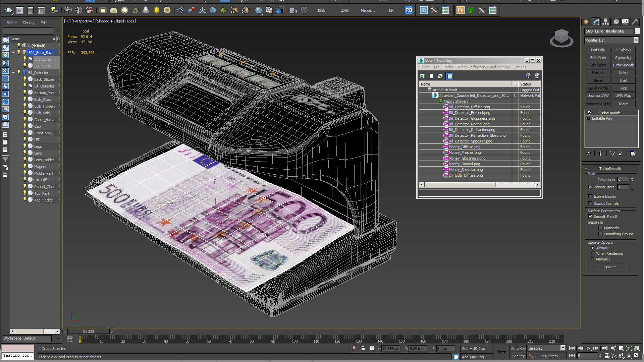Toggle TurboSmooth modifier lightbulb in stack
The image size is (644, 362).
(589, 113)
